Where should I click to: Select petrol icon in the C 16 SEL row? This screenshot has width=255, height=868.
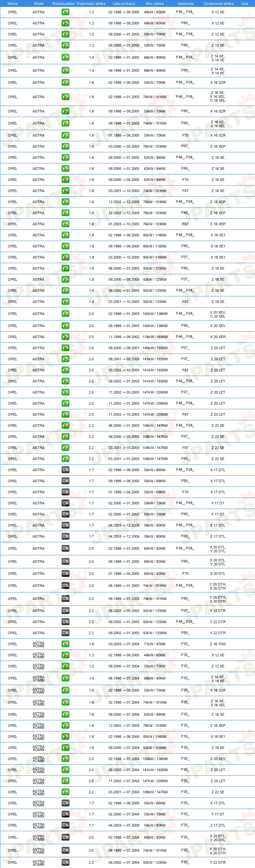pyautogui.click(x=65, y=97)
